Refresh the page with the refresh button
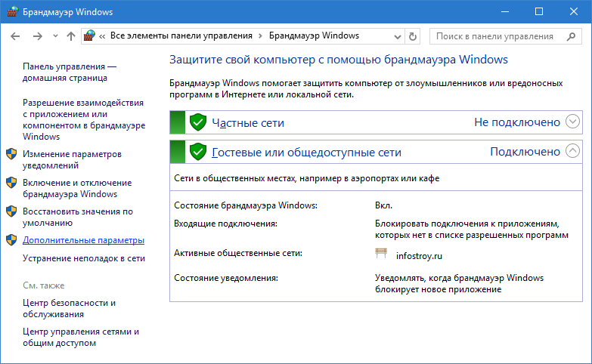This screenshot has height=364, width=592. 413,36
